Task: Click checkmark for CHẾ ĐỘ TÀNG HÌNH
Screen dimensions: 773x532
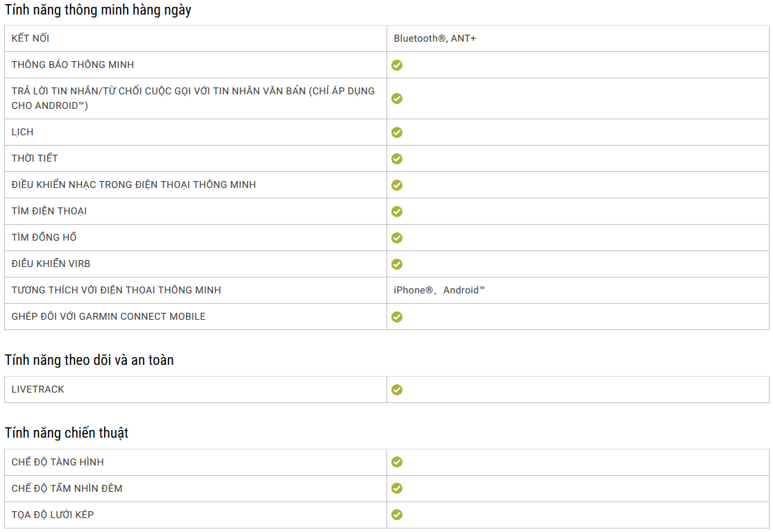Action: point(397,462)
